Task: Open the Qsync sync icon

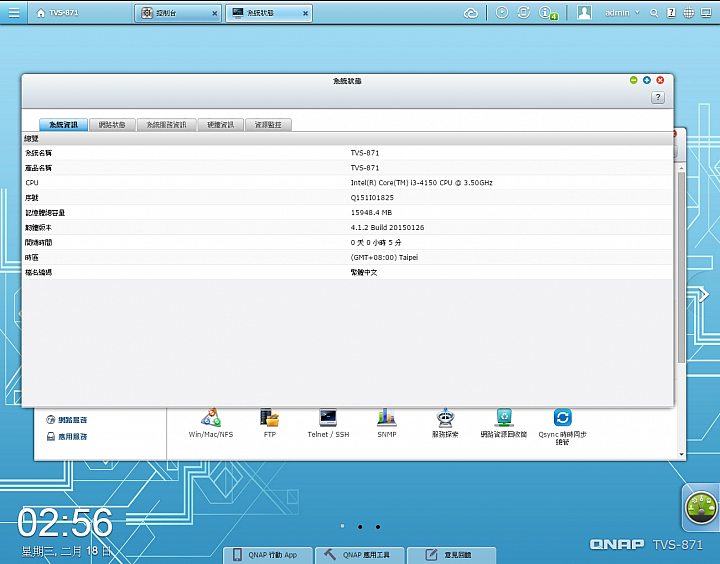Action: point(562,427)
